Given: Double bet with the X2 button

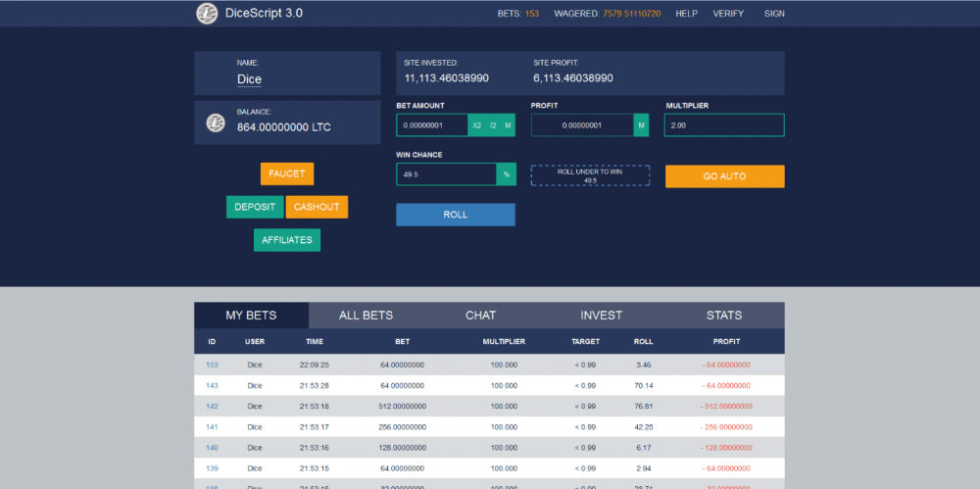Looking at the screenshot, I should [477, 125].
